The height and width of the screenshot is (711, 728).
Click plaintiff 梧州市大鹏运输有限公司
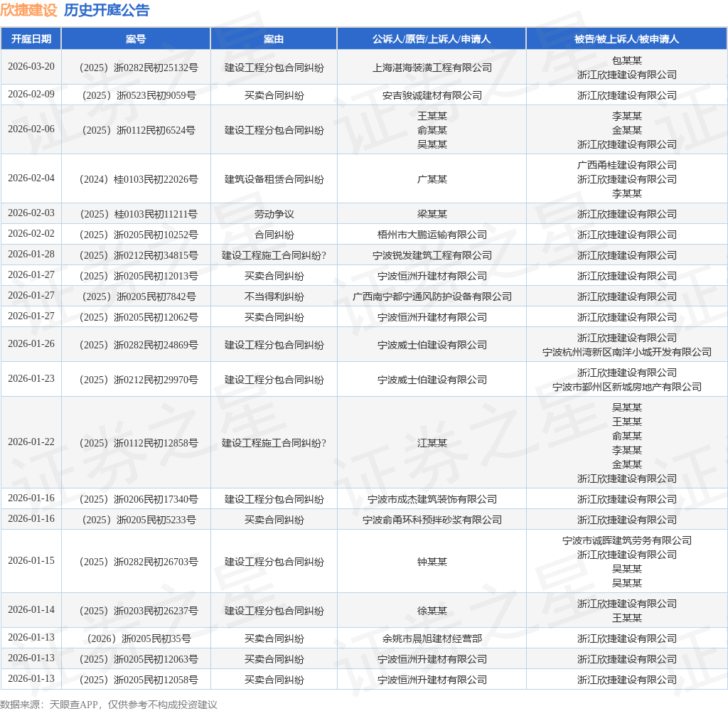click(432, 235)
